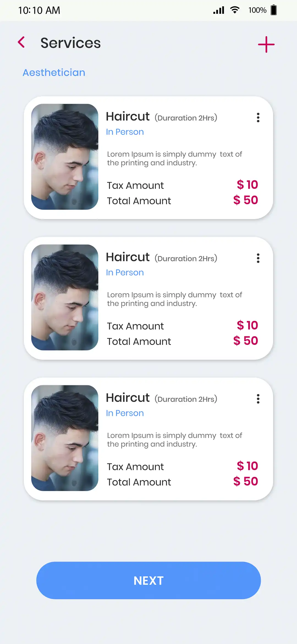Tap the $ 50 total on first card
Screen dimensions: 297x644
246,200
